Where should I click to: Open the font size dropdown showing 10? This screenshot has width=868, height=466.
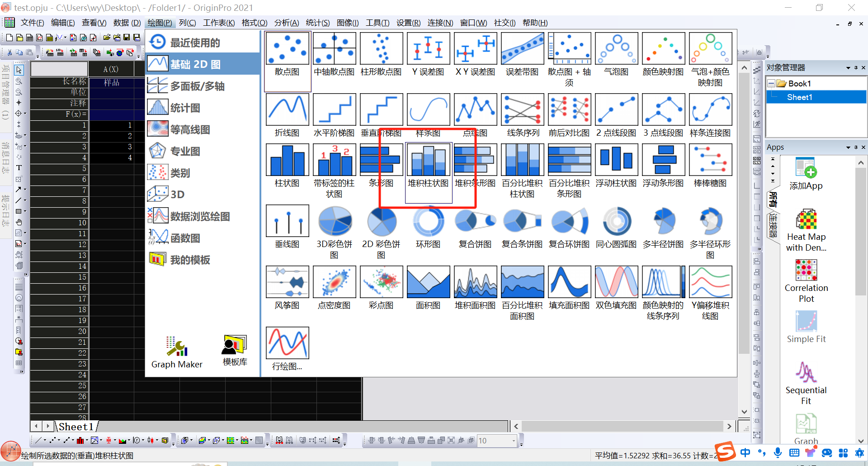click(x=514, y=441)
